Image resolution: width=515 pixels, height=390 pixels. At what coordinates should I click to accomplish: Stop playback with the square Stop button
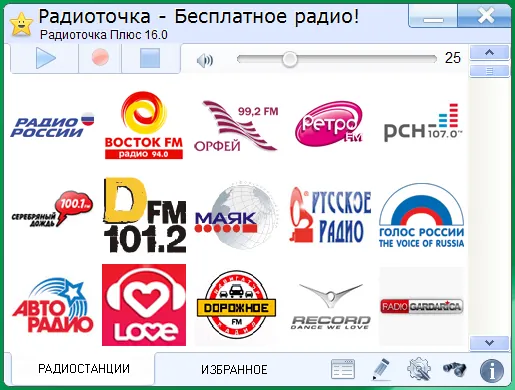coord(150,58)
